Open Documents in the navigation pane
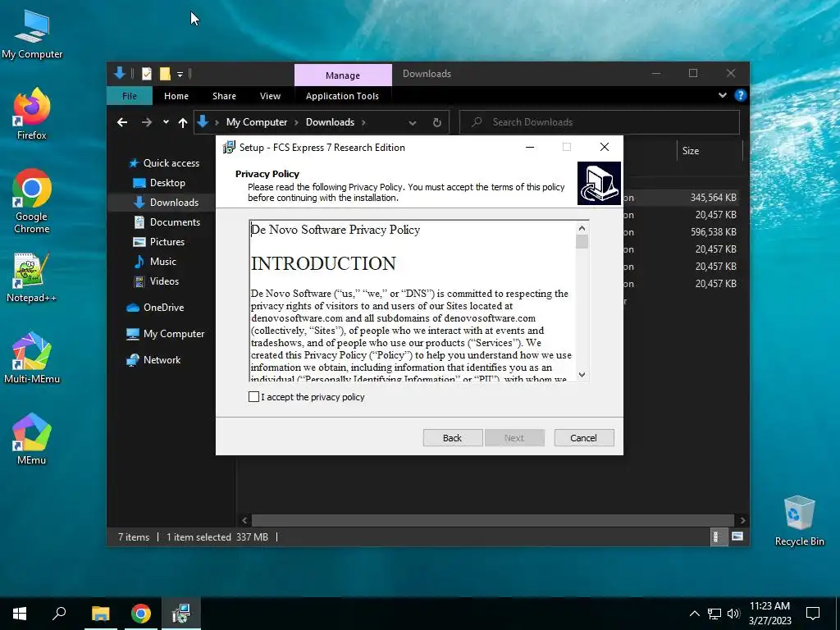 point(167,222)
